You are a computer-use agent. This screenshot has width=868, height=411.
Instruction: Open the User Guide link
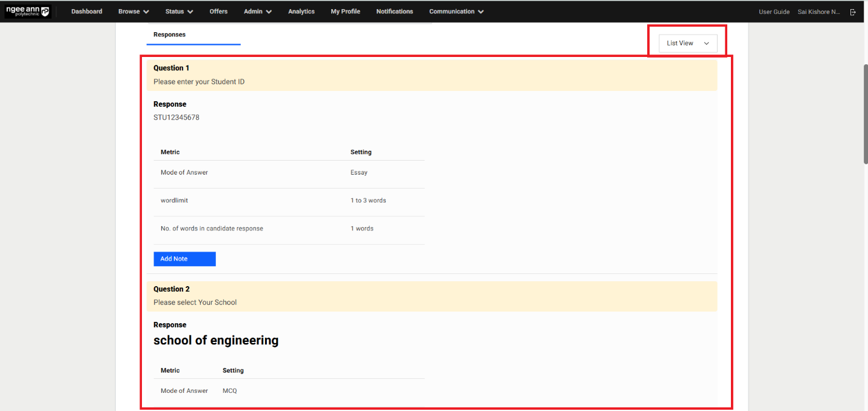[774, 12]
